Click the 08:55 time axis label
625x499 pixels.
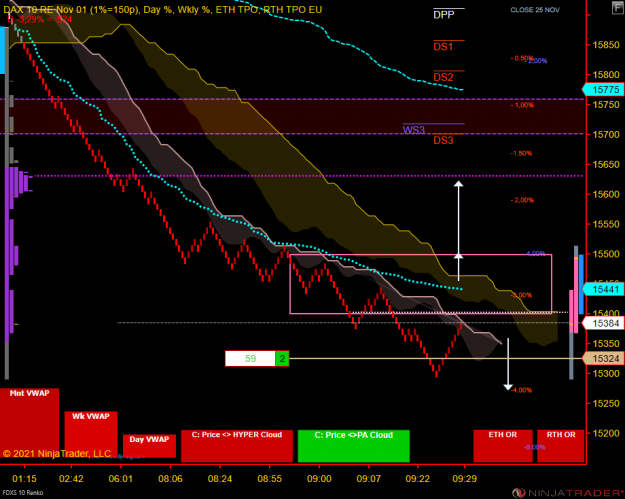pyautogui.click(x=270, y=479)
